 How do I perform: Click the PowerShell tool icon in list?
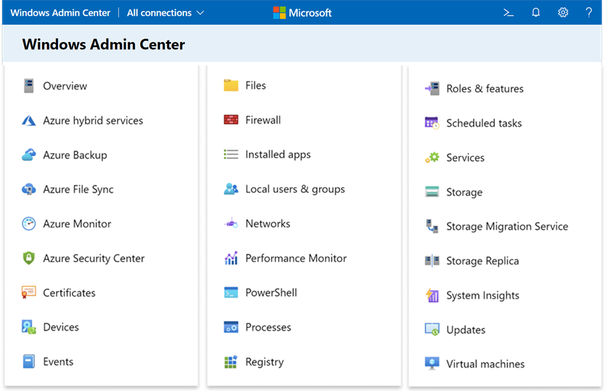pyautogui.click(x=231, y=292)
